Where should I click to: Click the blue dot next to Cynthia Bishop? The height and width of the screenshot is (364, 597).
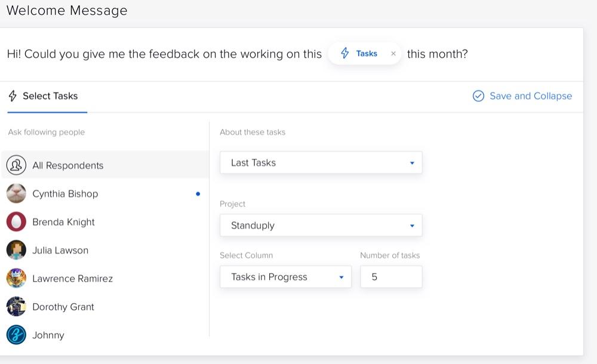[198, 194]
